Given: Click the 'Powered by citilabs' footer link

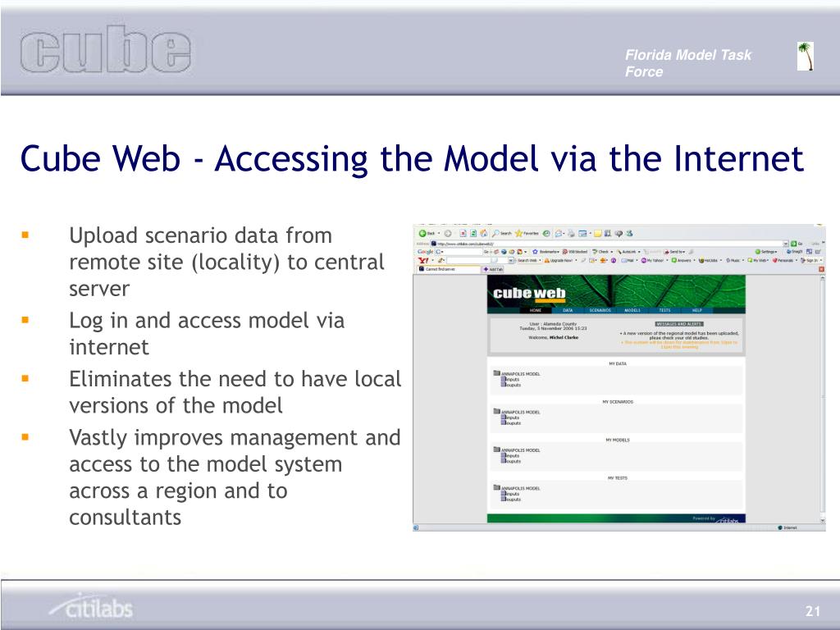Looking at the screenshot, I should (x=717, y=519).
